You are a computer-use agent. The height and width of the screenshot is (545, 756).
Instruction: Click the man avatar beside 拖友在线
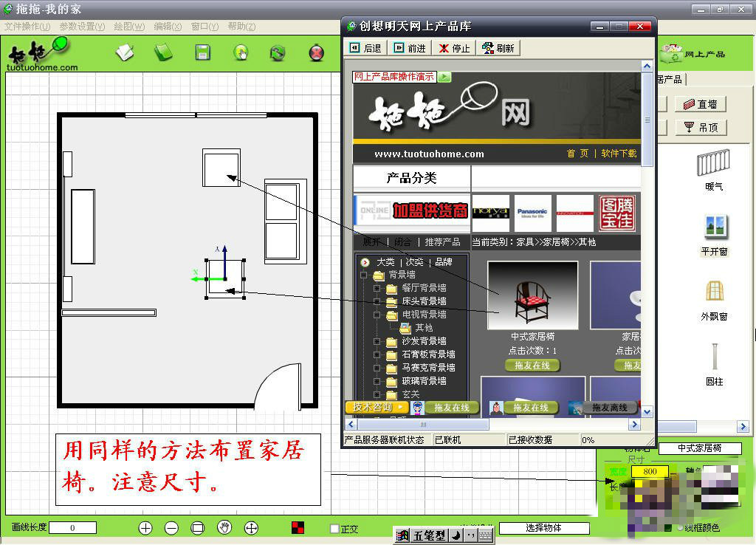496,408
